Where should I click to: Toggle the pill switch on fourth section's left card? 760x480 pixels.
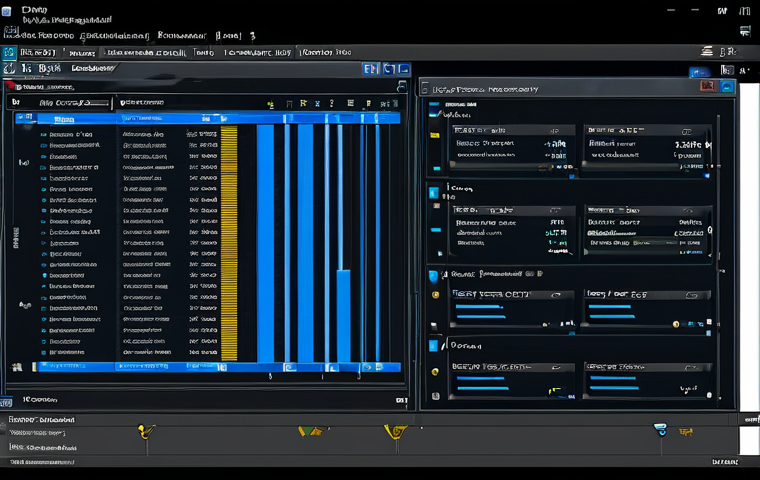click(x=556, y=368)
